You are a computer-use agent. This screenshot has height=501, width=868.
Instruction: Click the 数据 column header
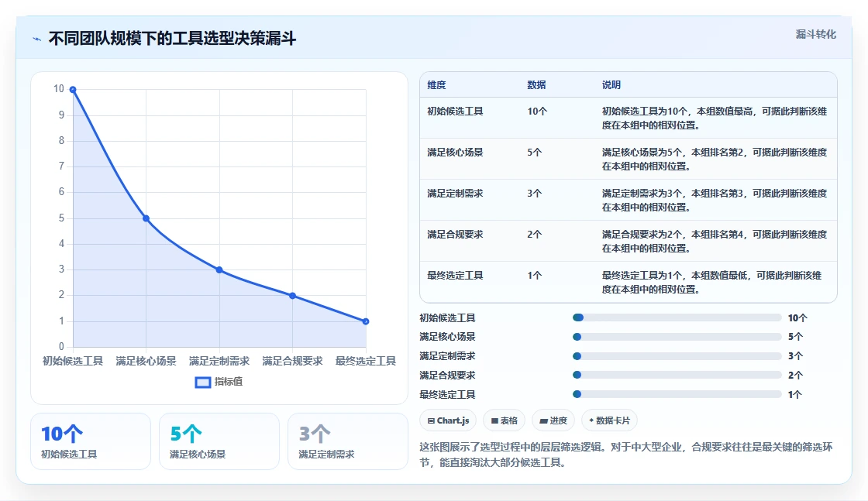(536, 85)
